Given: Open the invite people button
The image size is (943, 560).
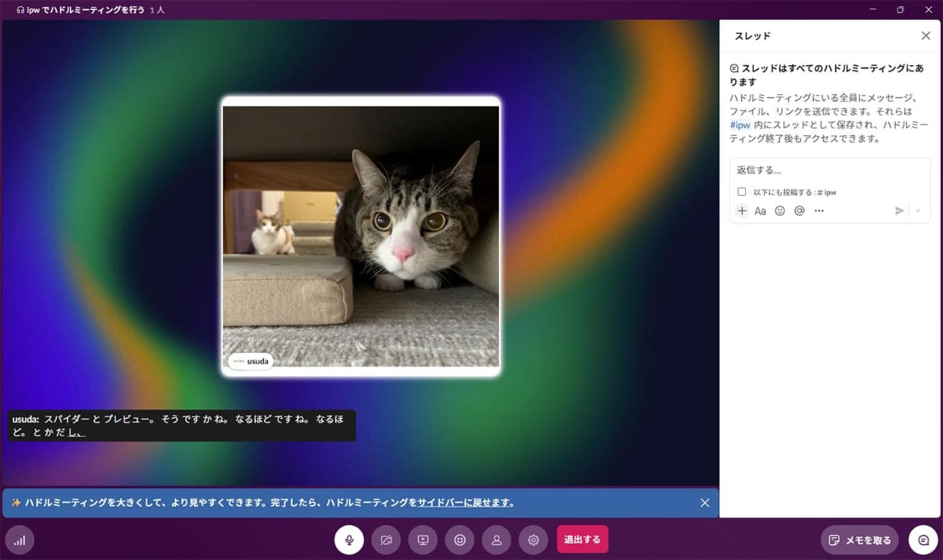Looking at the screenshot, I should (x=497, y=540).
